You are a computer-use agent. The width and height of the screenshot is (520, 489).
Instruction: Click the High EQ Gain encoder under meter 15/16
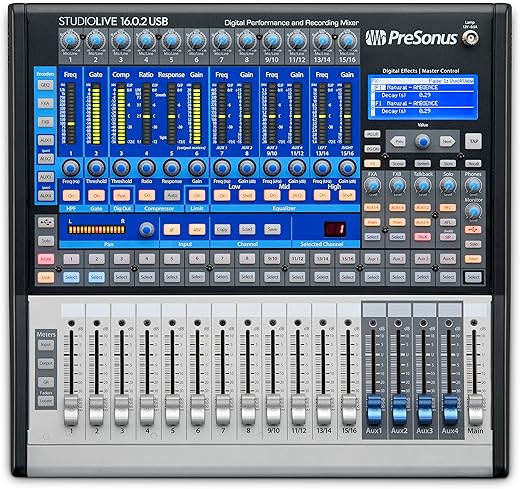tap(347, 167)
